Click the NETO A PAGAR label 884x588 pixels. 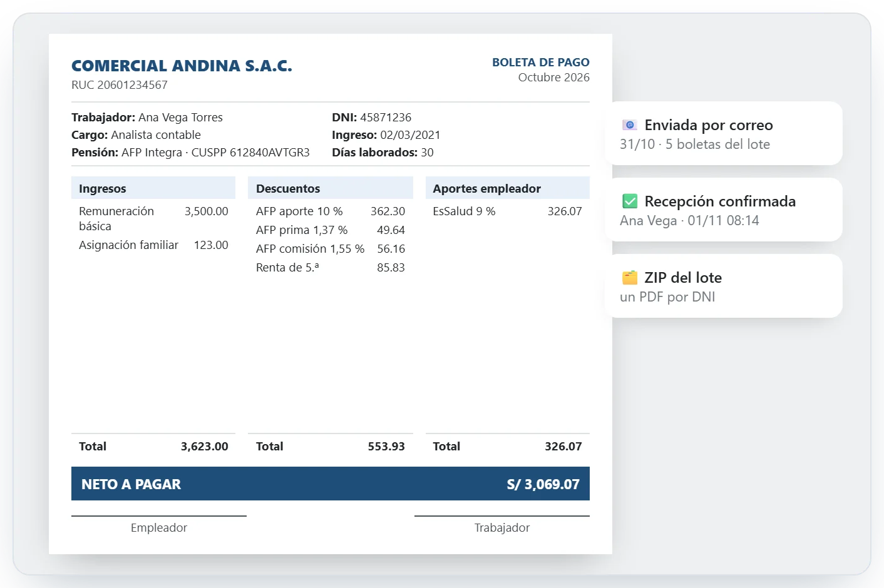click(x=131, y=484)
